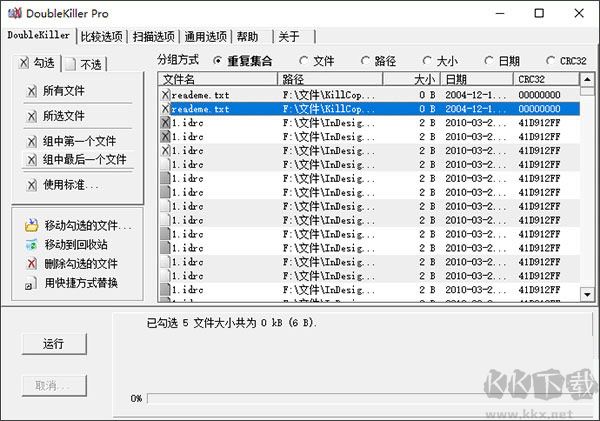Switch to the 比较选项 tab
Screen dimensions: 600x421
(101, 37)
